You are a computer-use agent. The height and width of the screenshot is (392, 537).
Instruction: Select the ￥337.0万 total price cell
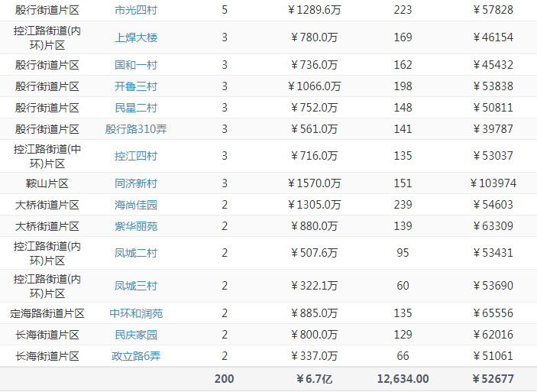[x=314, y=356]
